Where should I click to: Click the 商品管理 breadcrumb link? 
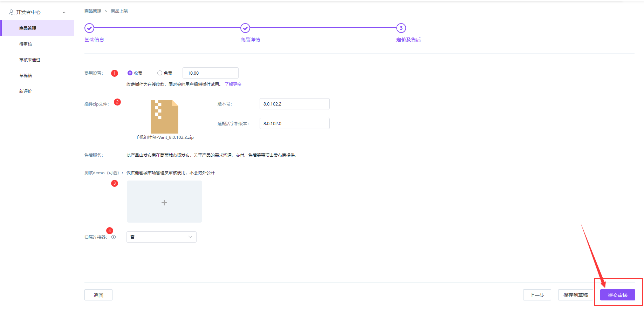93,11
